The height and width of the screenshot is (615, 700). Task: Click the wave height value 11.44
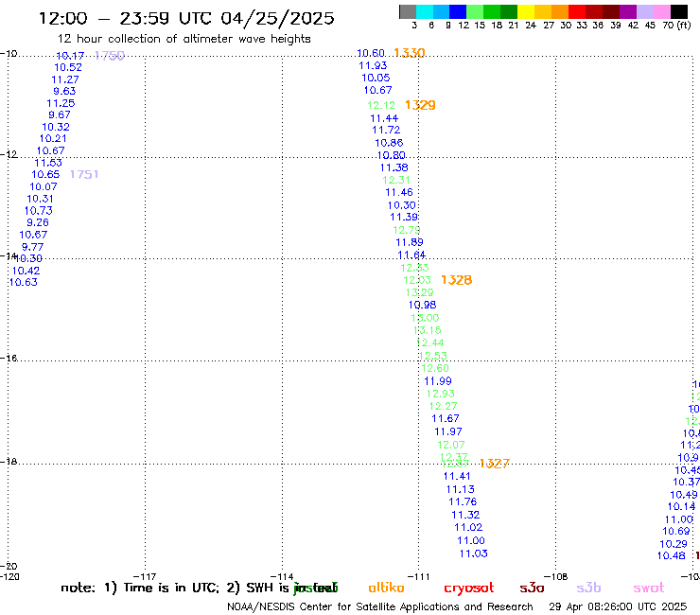[384, 118]
